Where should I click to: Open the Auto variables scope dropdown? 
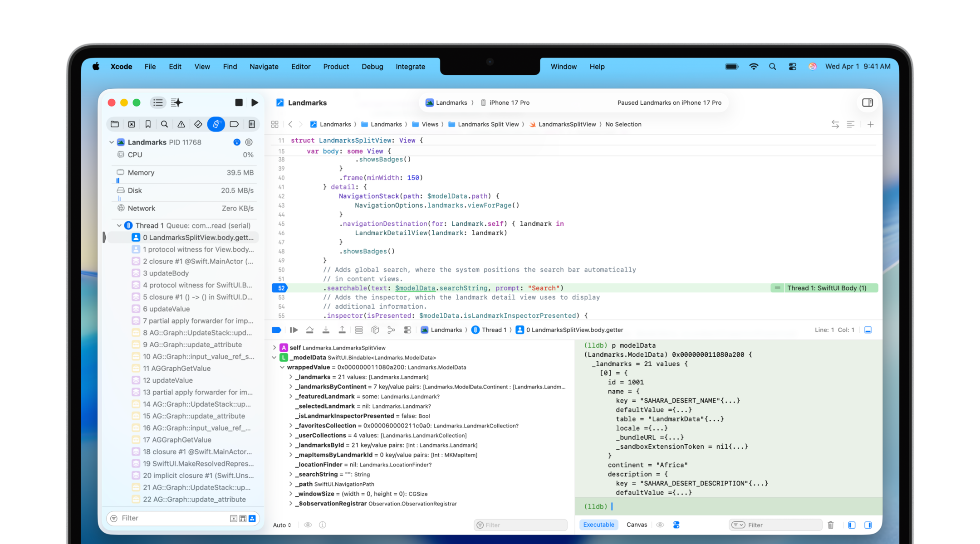282,525
